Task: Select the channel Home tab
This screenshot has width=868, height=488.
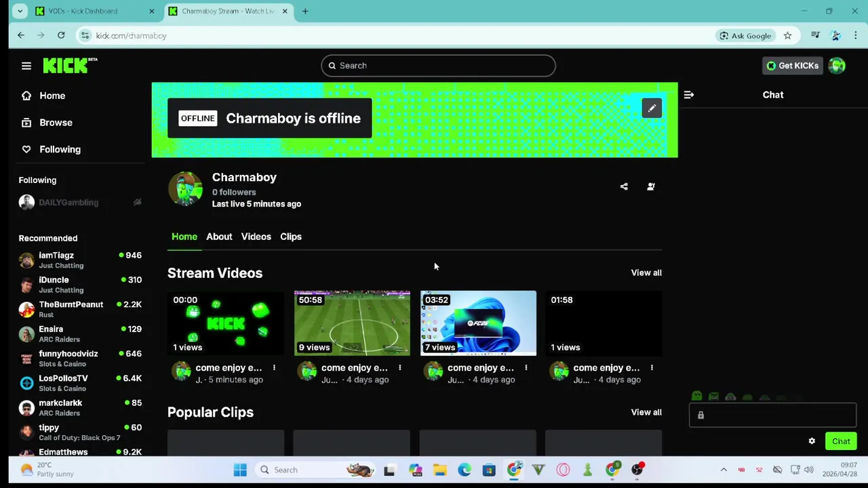Action: tap(184, 237)
